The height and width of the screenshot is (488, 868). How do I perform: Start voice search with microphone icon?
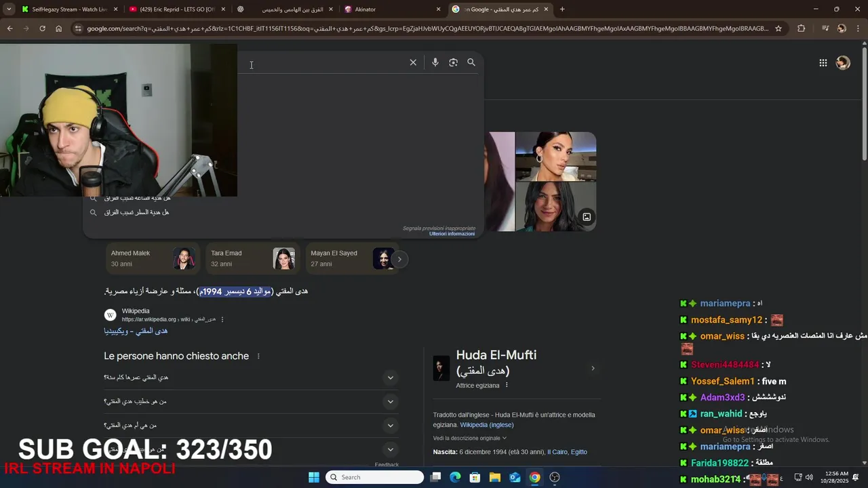[x=435, y=62]
